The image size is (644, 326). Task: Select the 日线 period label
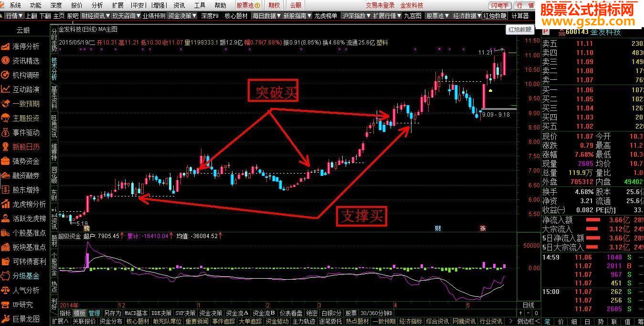528,305
